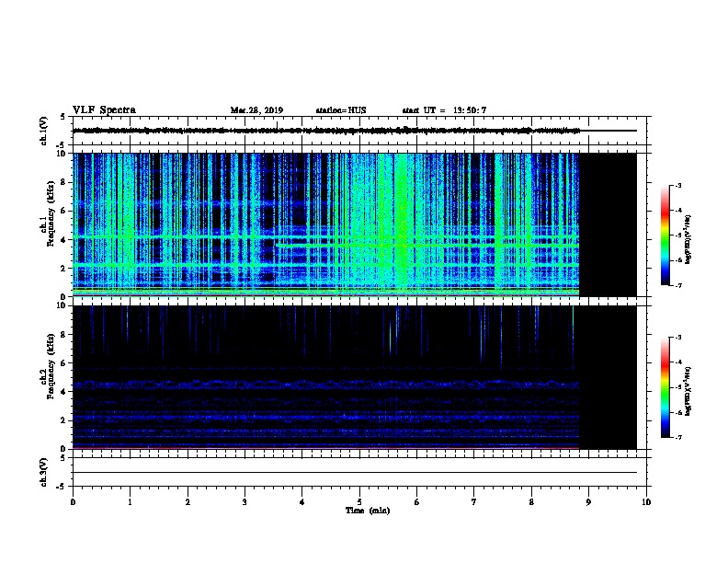The image size is (728, 563).
Task: Click the "VLF Spectra" plot title
Action: [x=104, y=110]
